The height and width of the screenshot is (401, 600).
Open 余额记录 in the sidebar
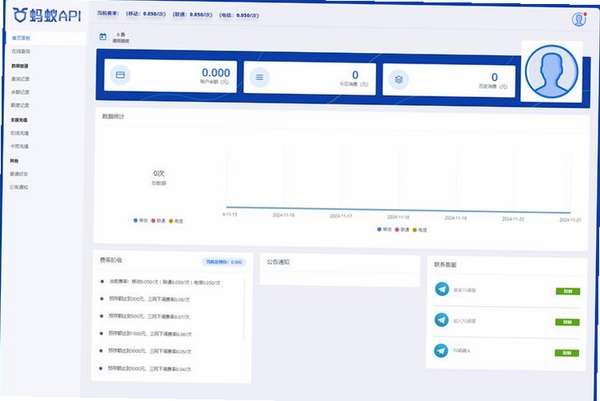[20, 92]
